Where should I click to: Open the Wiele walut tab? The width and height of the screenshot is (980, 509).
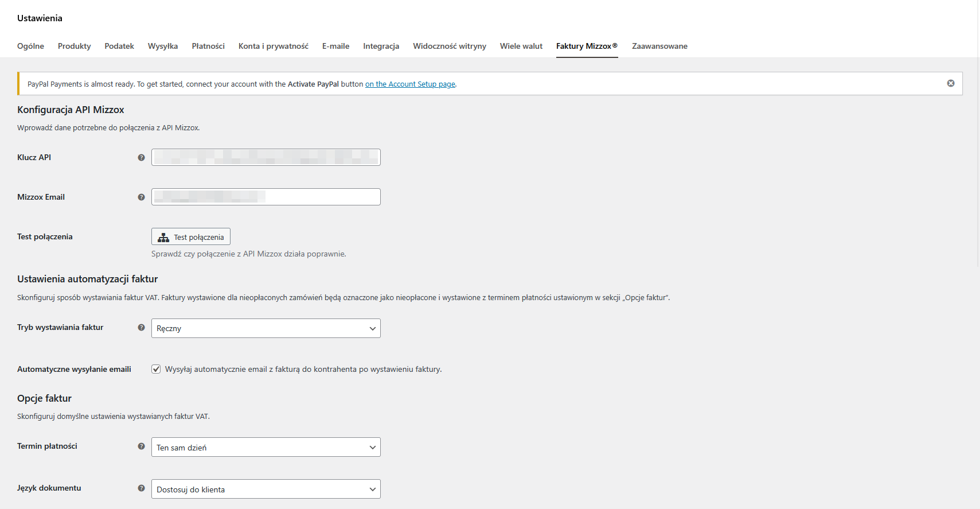click(x=521, y=46)
